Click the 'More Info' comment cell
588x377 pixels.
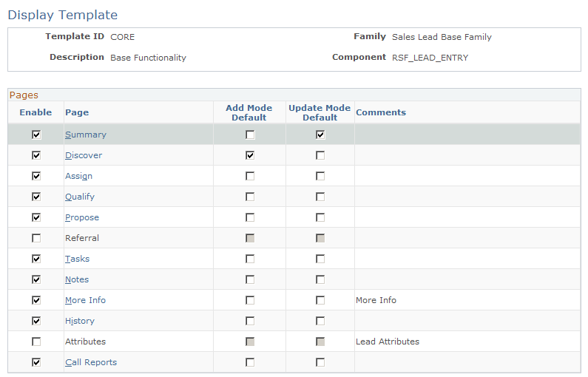pyautogui.click(x=376, y=300)
